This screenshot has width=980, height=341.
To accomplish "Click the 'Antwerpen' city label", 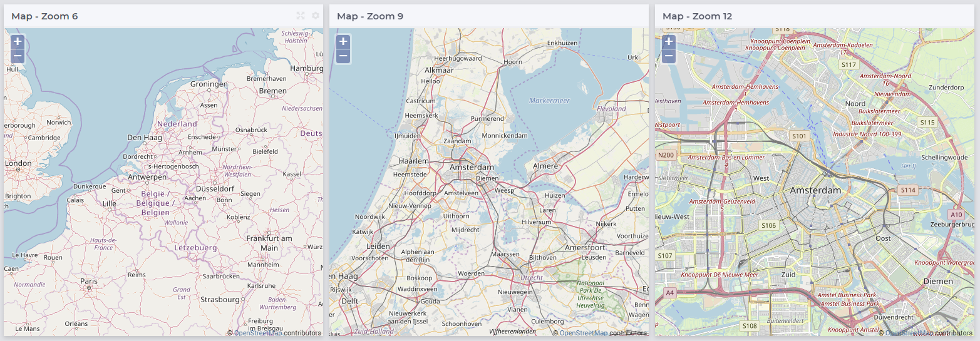I will [147, 177].
